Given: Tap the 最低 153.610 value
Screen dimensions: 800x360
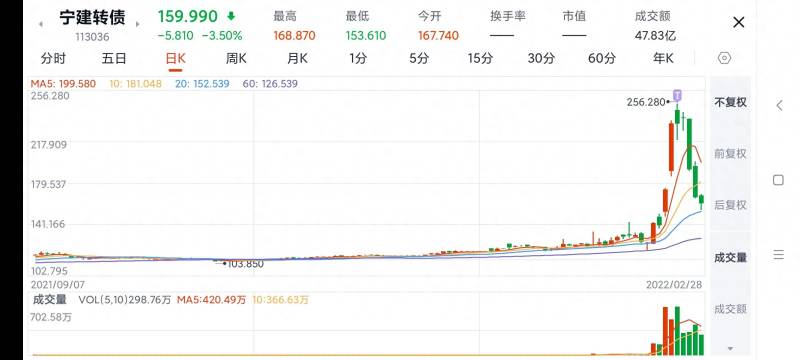Looking at the screenshot, I should [x=366, y=36].
